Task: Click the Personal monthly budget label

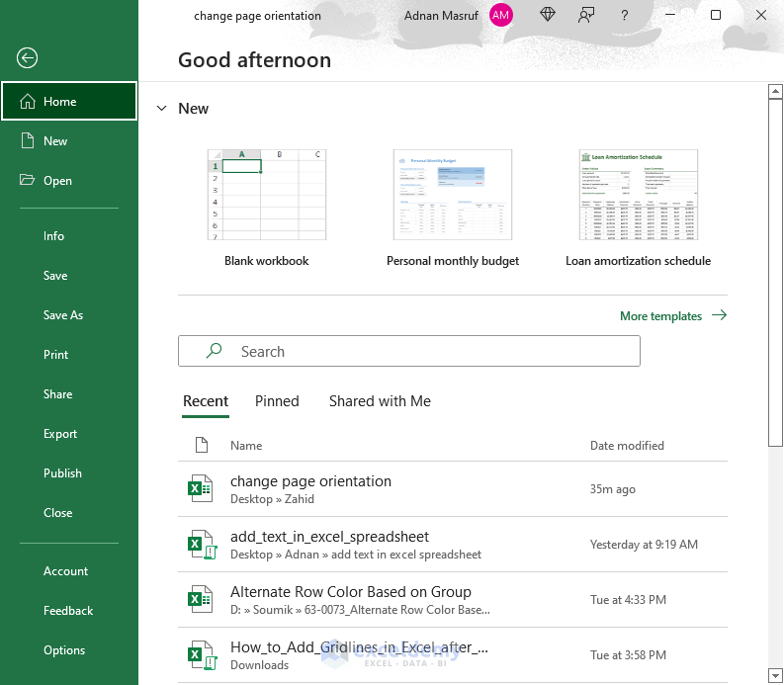Action: pyautogui.click(x=453, y=261)
